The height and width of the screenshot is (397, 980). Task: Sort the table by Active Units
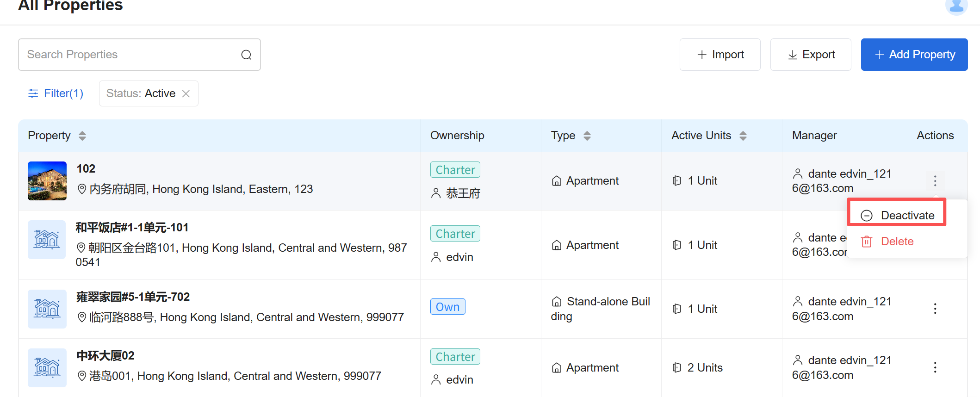[x=743, y=136]
